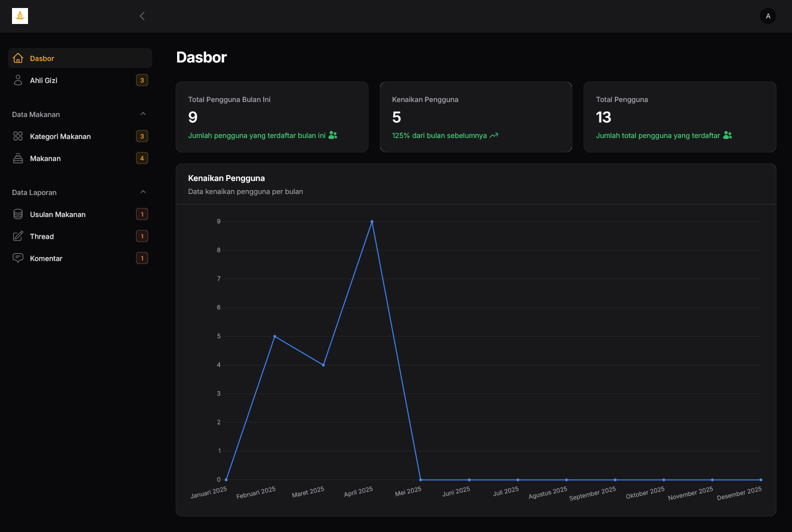
Task: Click the Usulan Makanan database icon
Action: 18,214
